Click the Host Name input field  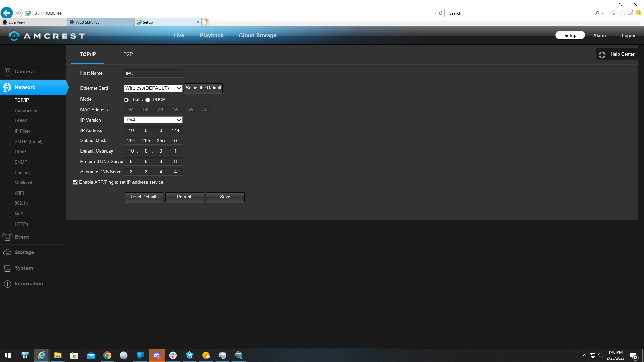[153, 73]
